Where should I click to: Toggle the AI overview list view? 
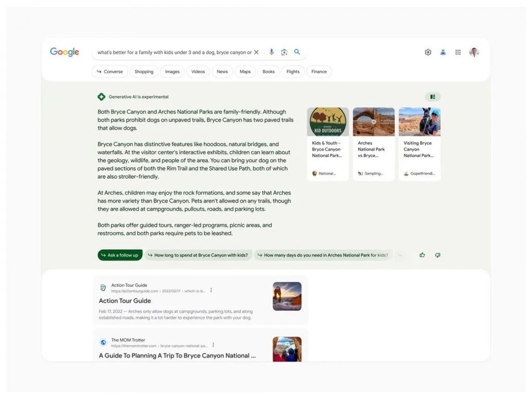point(433,96)
